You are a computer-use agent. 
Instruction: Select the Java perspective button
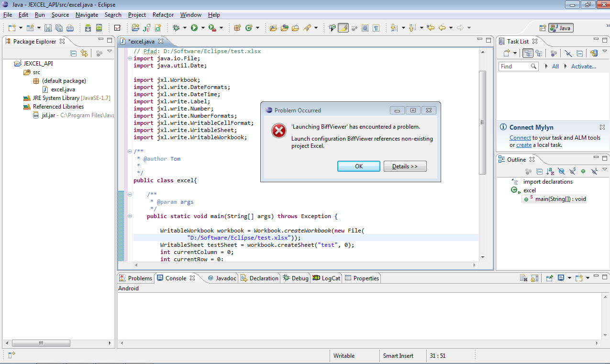(x=561, y=28)
